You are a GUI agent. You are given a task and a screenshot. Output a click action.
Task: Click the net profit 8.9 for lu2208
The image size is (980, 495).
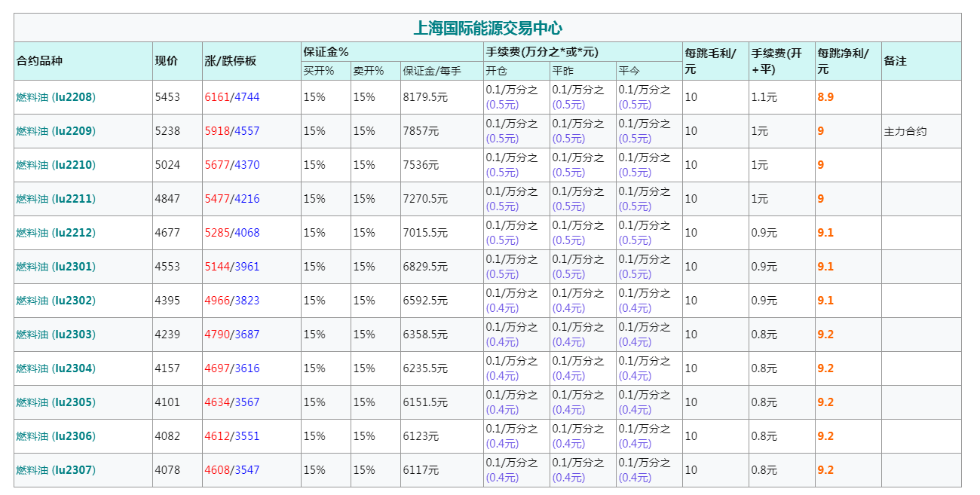[825, 97]
